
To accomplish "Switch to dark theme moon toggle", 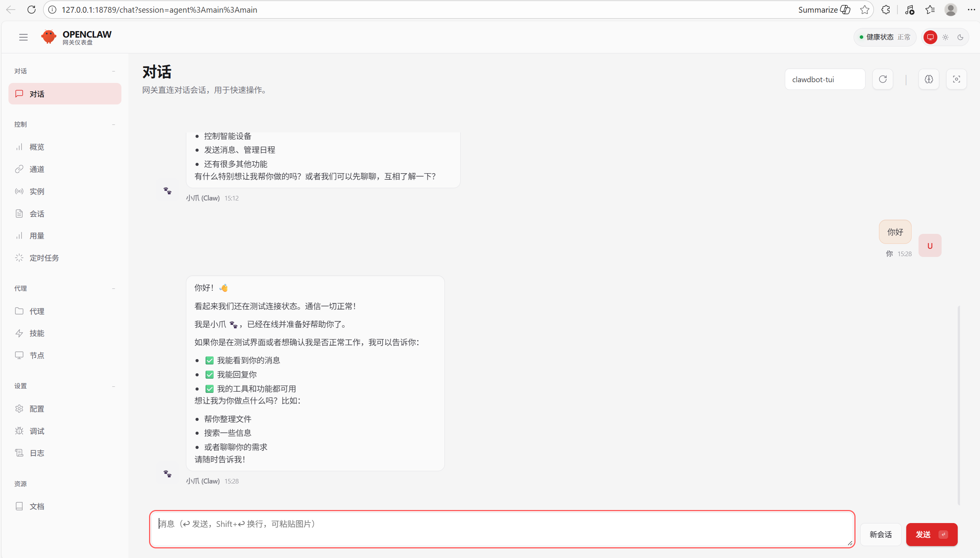I will tap(960, 37).
